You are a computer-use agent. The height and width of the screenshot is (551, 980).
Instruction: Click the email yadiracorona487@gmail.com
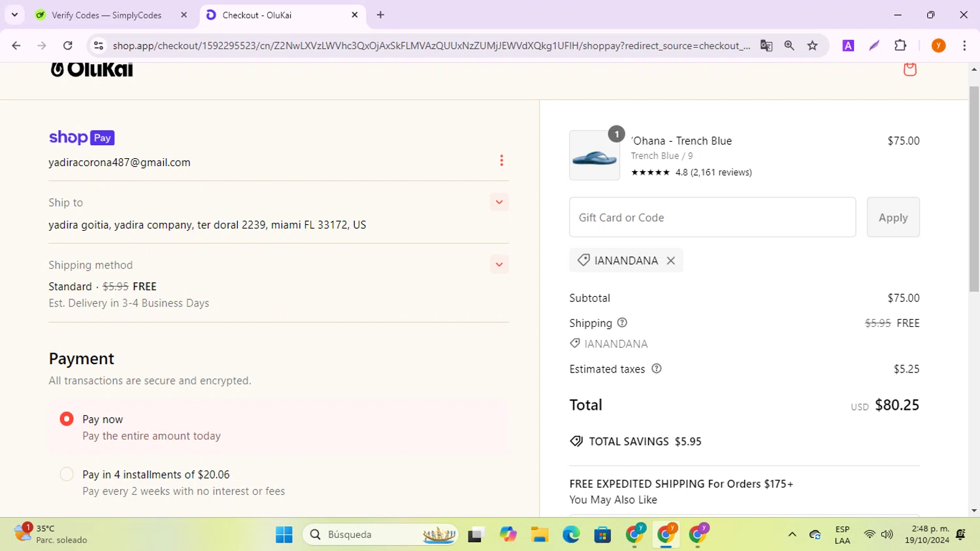tap(120, 162)
